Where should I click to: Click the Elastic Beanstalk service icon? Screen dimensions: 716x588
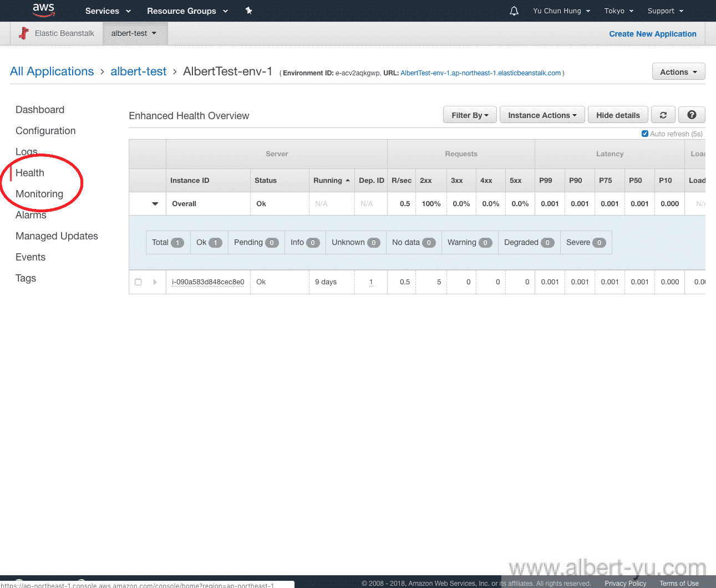[24, 33]
